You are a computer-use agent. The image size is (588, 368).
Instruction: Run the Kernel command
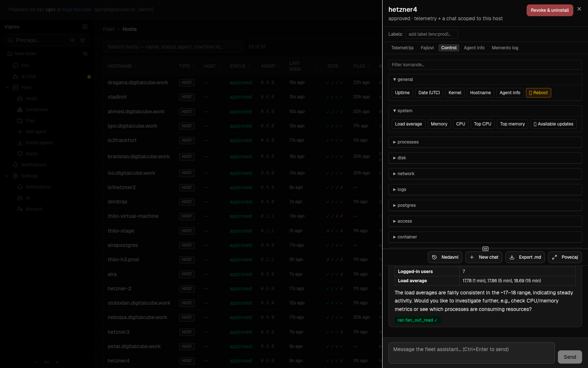click(455, 93)
